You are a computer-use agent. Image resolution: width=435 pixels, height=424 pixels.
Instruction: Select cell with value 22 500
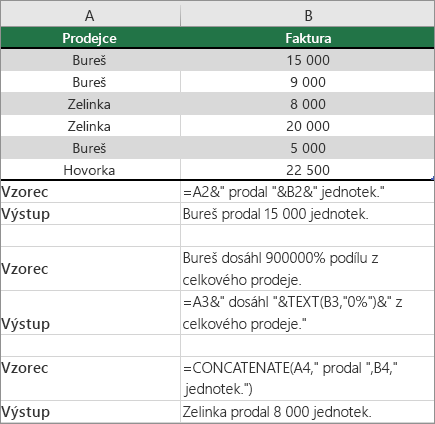pyautogui.click(x=307, y=170)
